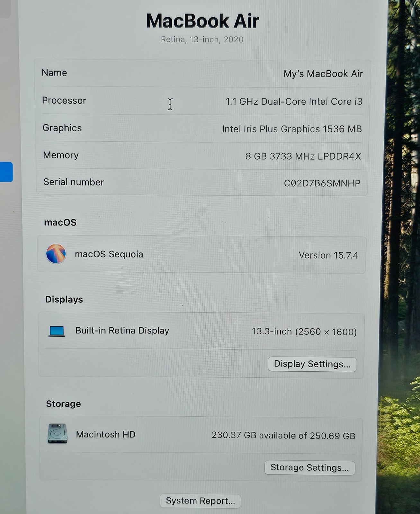420x514 pixels.
Task: Open Display Settings
Action: click(x=312, y=364)
